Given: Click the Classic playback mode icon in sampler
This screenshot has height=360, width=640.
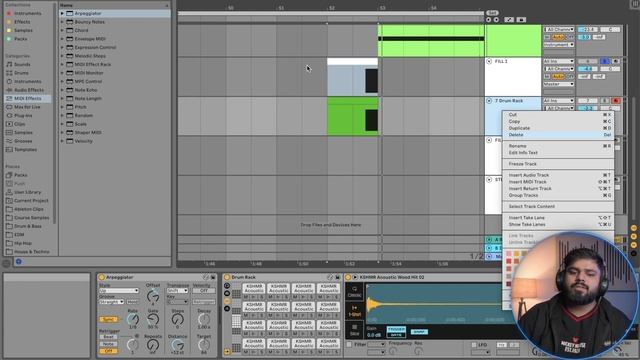Looking at the screenshot, I should point(354,291).
